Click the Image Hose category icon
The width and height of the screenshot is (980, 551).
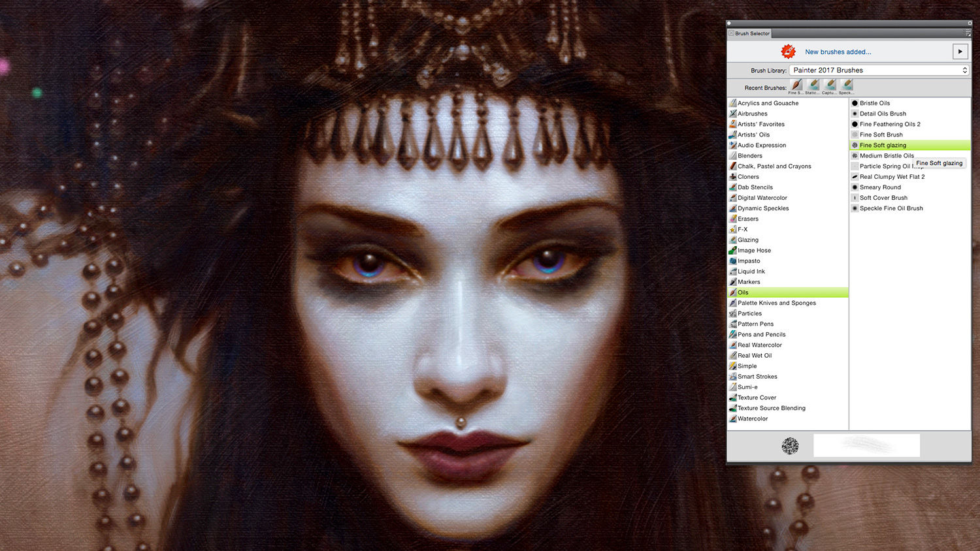click(733, 250)
